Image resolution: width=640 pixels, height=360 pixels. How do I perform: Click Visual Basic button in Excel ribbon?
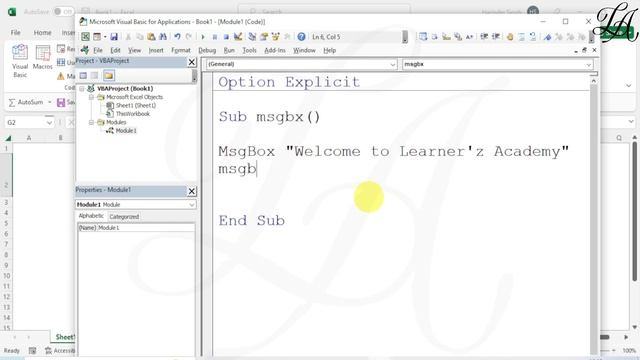[20, 61]
